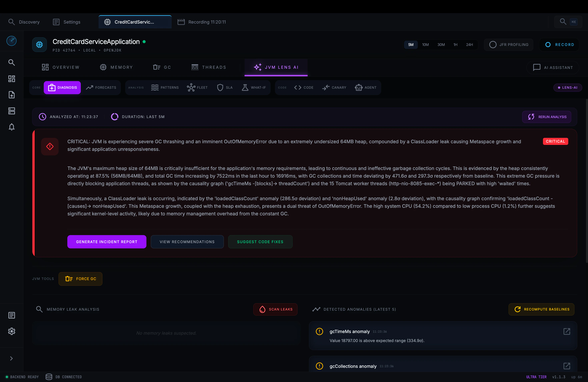Open gcTimeMs anomaly external link icon
Viewport: 588px width, 382px height.
567,331
